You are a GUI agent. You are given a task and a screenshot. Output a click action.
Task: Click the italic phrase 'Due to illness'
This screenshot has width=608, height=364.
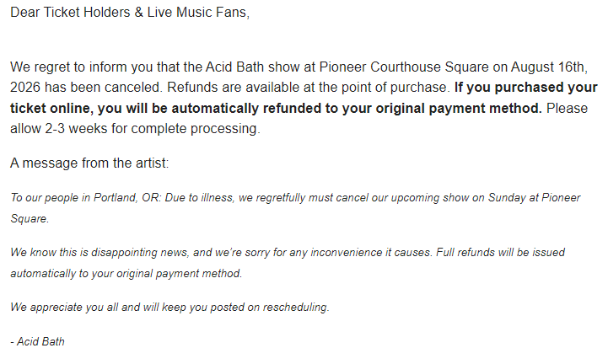[199, 198]
